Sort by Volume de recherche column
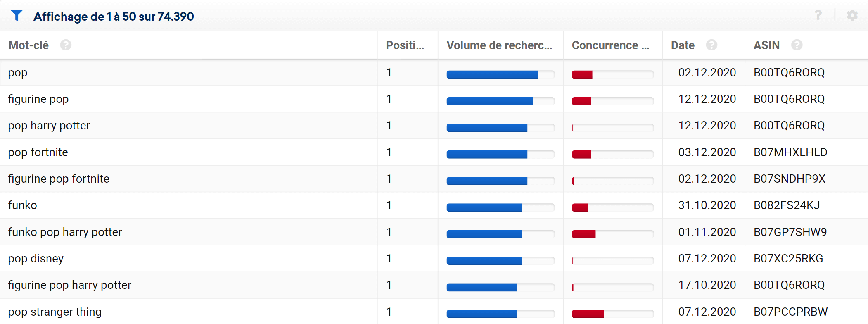The image size is (868, 324). (x=499, y=45)
